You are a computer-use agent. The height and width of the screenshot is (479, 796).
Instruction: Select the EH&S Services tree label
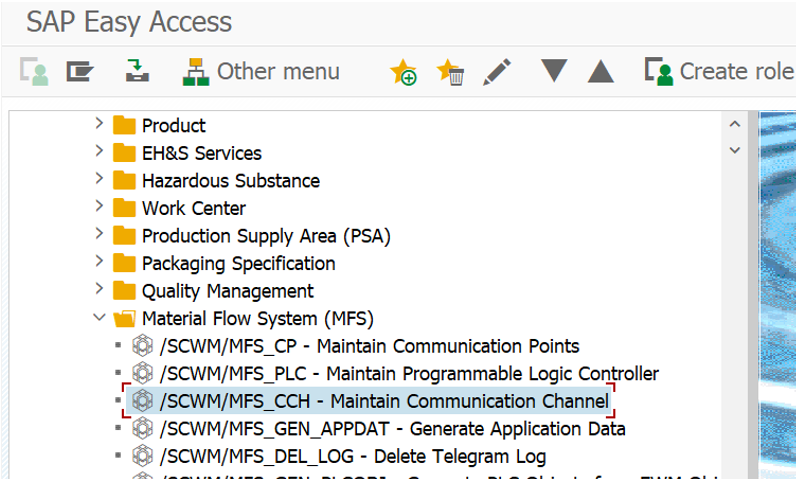tap(202, 153)
